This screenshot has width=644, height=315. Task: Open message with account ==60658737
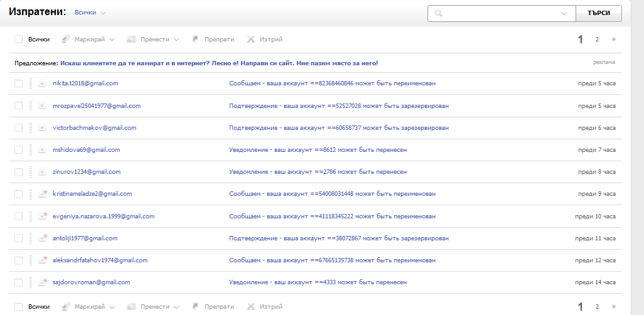click(x=339, y=128)
